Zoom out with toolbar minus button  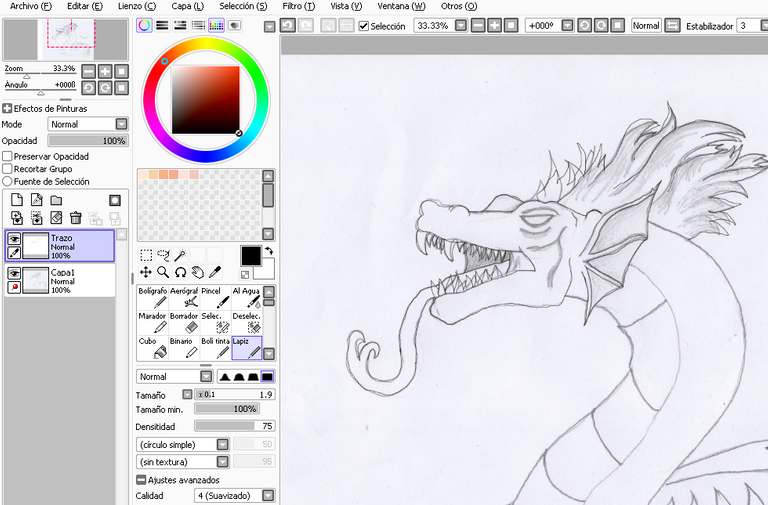click(x=478, y=25)
